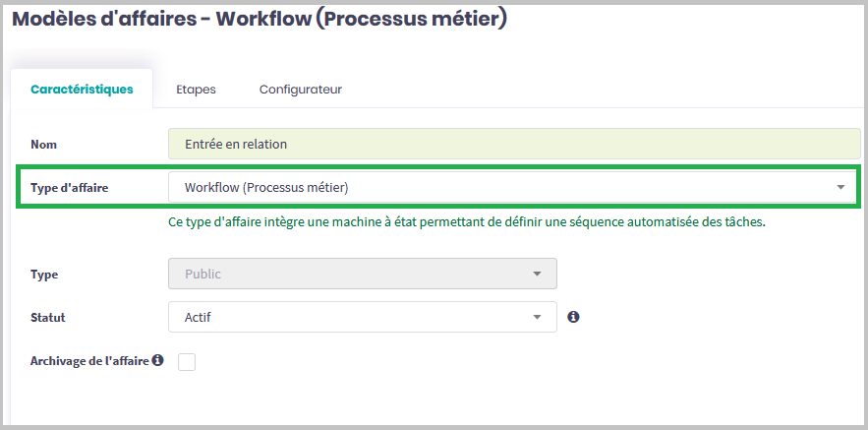Click the info icon next to Archivage de l'affaire
The image size is (868, 430).
click(x=157, y=361)
